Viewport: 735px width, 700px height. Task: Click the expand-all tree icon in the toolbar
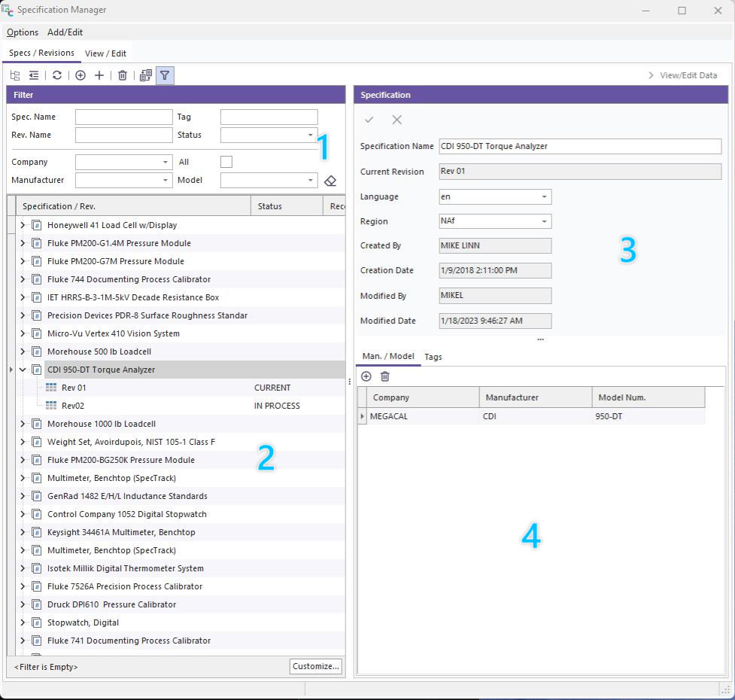pos(15,75)
